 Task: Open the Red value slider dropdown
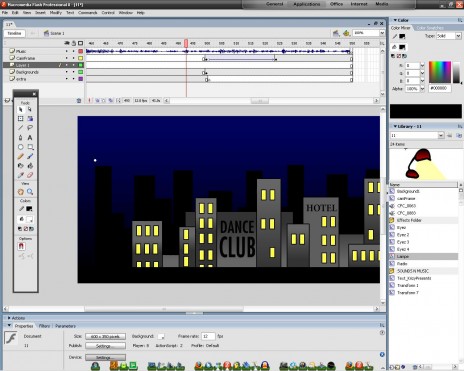point(422,66)
